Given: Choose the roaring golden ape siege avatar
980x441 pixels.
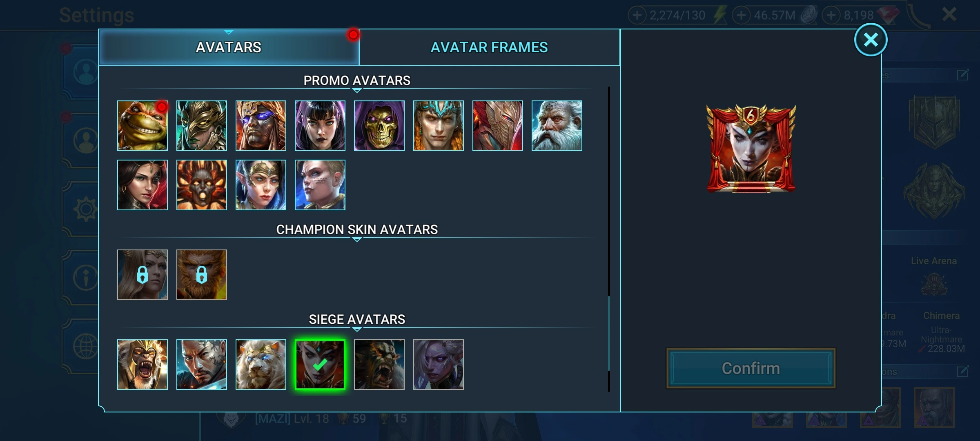Looking at the screenshot, I should click(x=142, y=365).
